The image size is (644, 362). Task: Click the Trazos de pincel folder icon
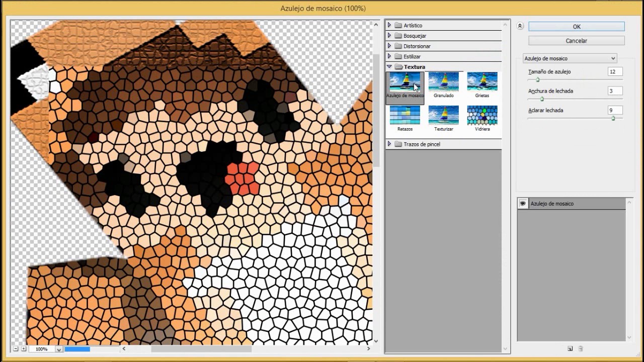(398, 144)
